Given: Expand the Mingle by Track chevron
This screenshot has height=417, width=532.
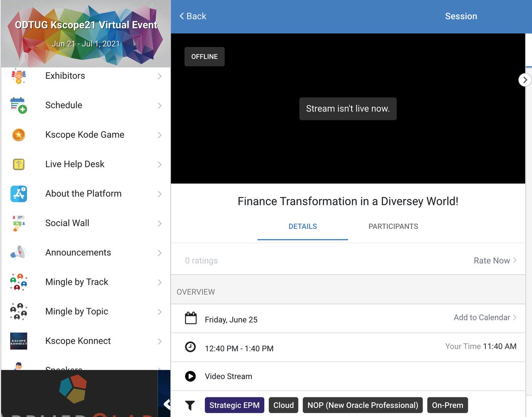Looking at the screenshot, I should pos(160,283).
